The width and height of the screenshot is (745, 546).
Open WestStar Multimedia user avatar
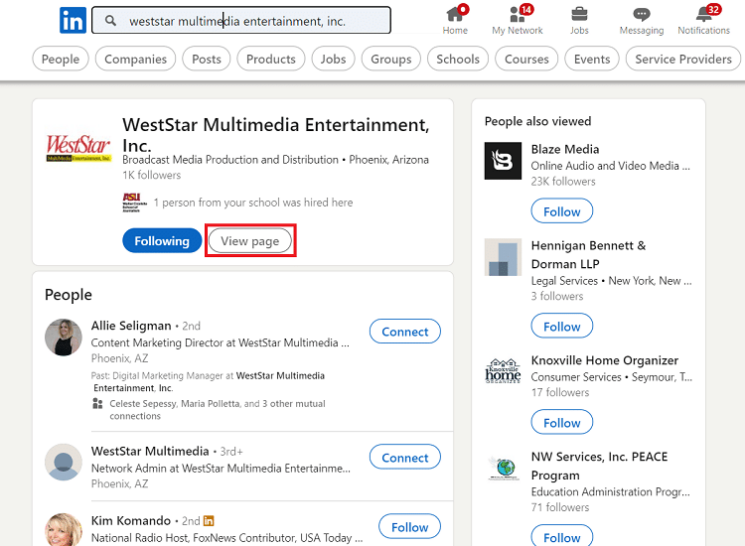click(63, 462)
